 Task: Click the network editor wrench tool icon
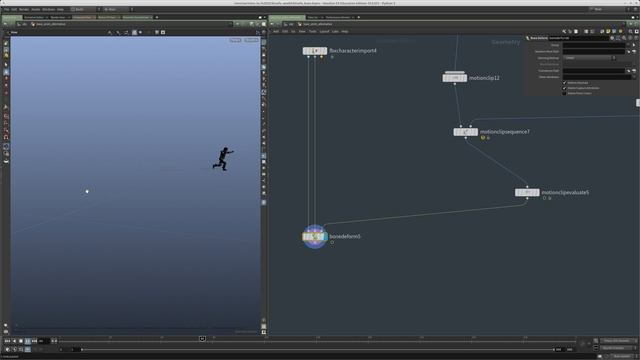[564, 31]
